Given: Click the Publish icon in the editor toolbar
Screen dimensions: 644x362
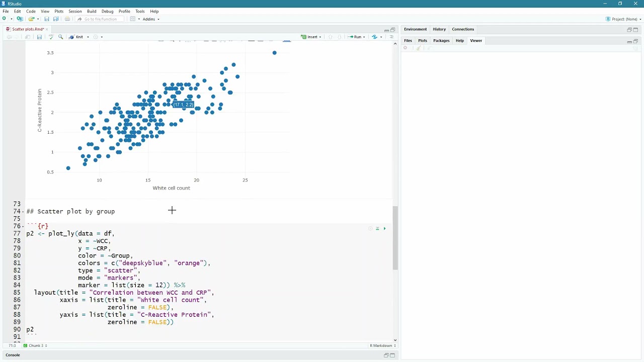Looking at the screenshot, I should coord(374,37).
